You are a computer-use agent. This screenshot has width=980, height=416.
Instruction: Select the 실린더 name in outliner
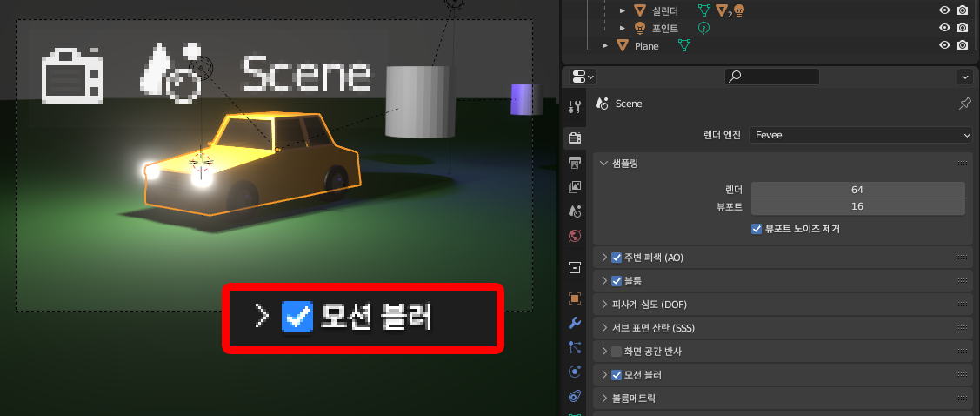tap(664, 10)
